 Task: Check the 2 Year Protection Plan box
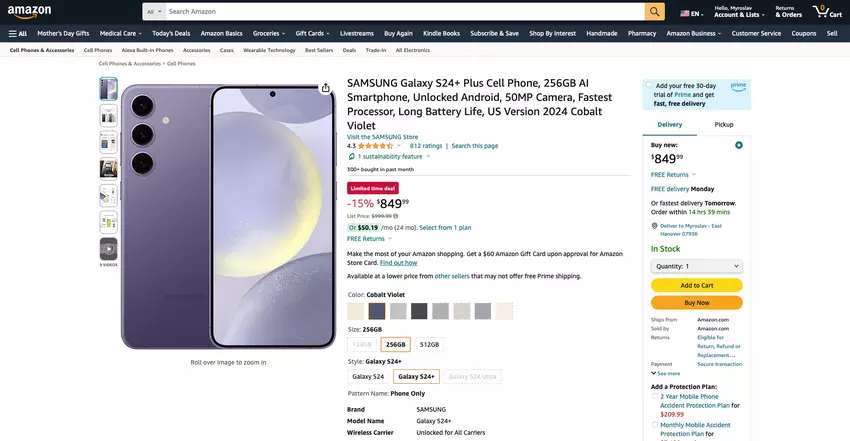point(655,396)
